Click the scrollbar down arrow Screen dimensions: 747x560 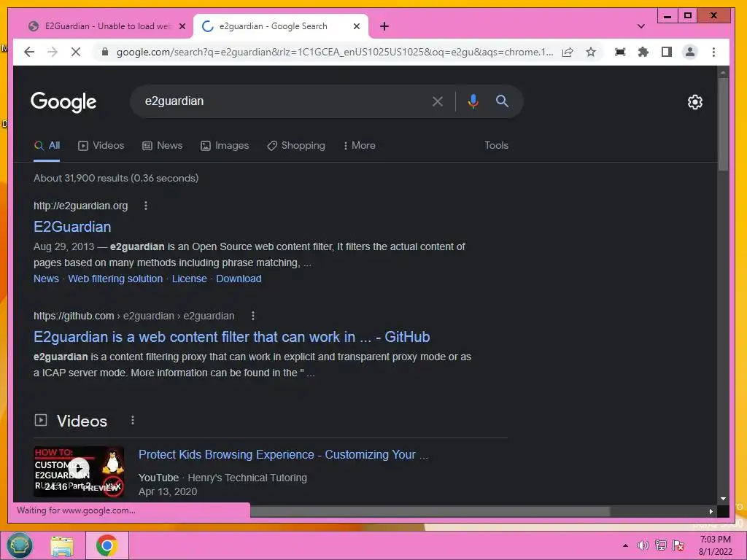click(723, 499)
